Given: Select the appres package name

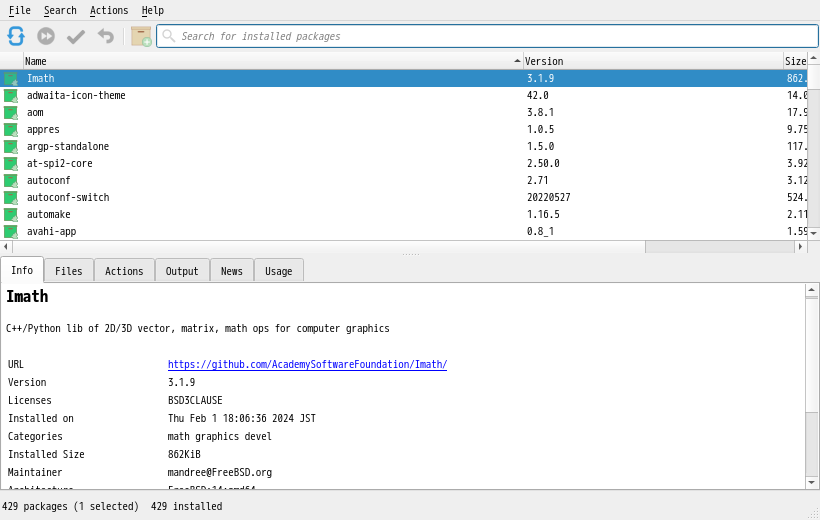Looking at the screenshot, I should pyautogui.click(x=43, y=129).
